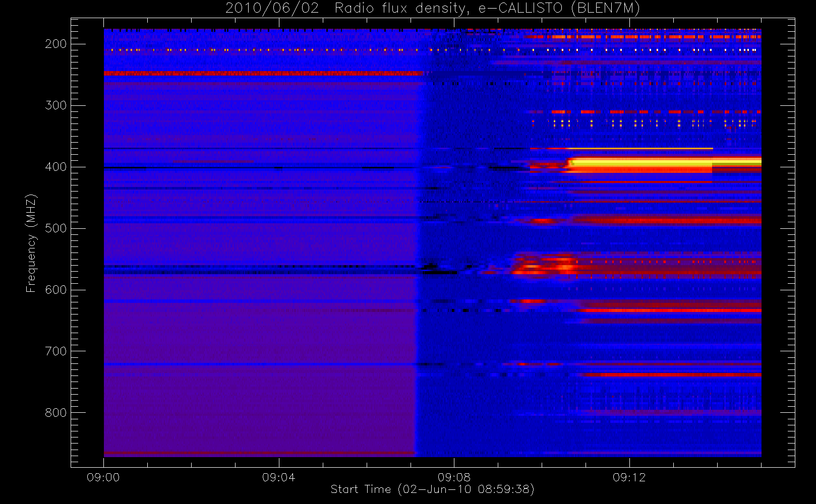This screenshot has height=504, width=816.
Task: Click the 300 frequency tick label
Action: click(x=56, y=105)
